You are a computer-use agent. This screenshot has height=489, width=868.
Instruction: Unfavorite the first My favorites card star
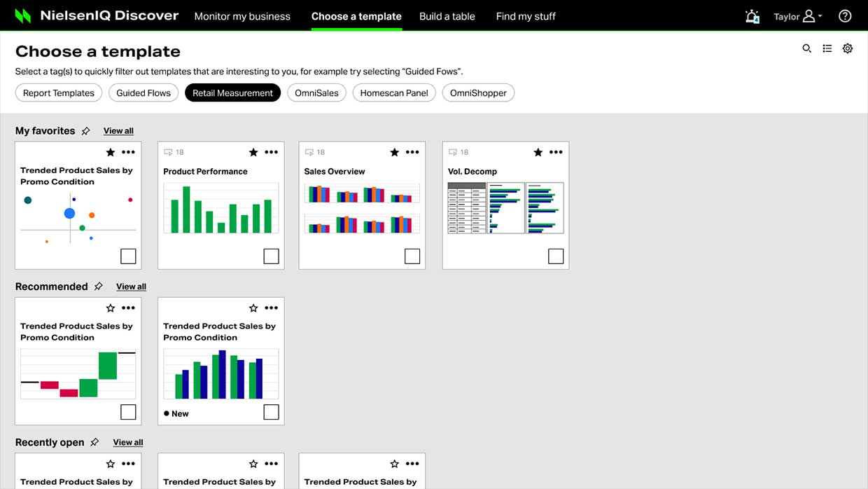110,152
